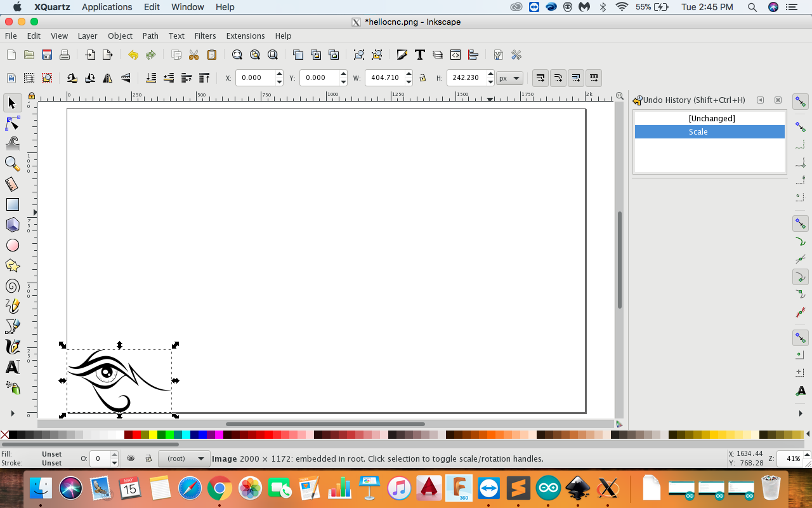This screenshot has width=812, height=508.
Task: Flip selection horizontally icon
Action: 108,78
